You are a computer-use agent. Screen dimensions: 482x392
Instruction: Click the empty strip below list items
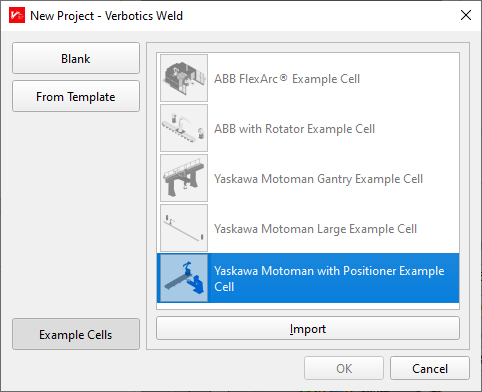(x=308, y=306)
